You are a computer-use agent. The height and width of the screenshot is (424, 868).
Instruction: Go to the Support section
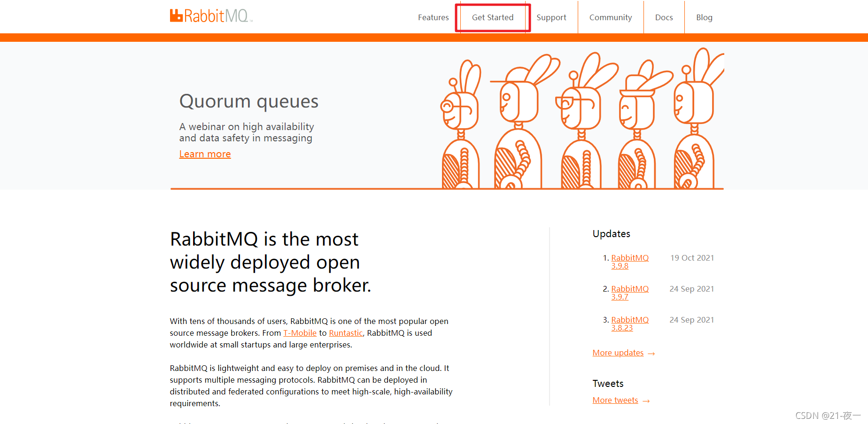coord(551,17)
